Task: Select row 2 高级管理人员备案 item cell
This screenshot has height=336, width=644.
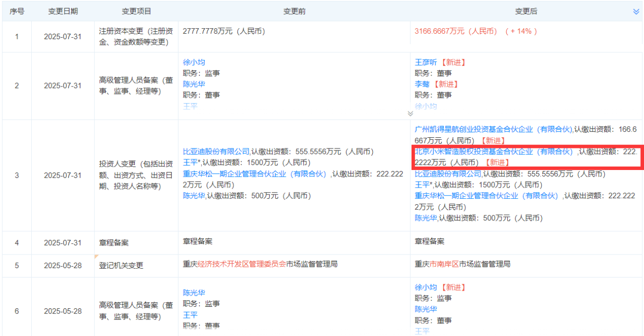Action: pyautogui.click(x=136, y=86)
